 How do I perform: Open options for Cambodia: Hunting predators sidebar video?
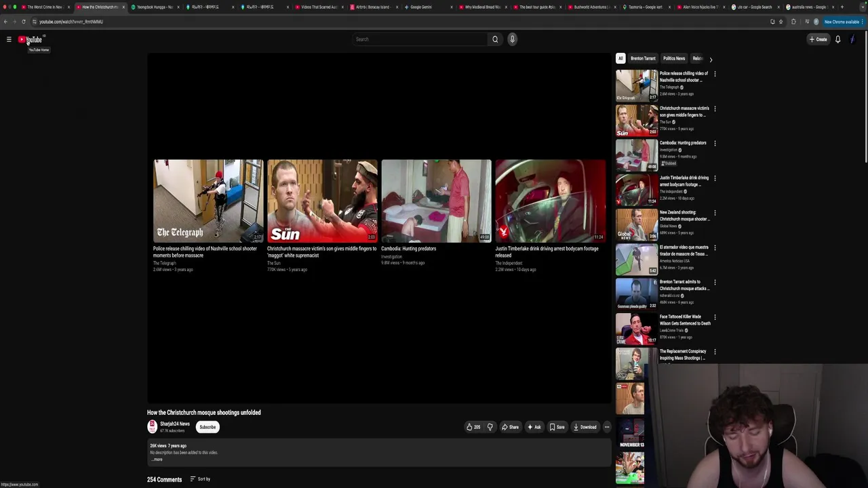(x=715, y=143)
